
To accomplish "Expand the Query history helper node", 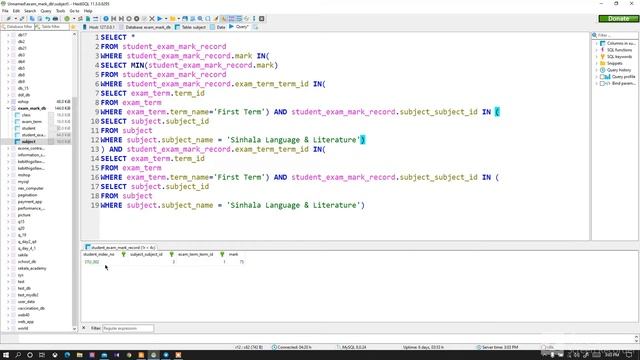I will [596, 70].
